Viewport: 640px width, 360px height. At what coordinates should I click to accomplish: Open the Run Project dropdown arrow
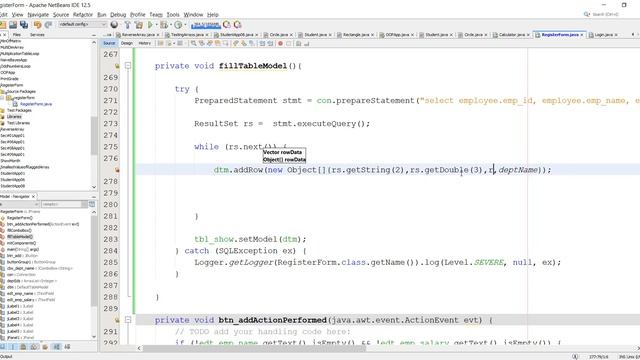point(156,25)
